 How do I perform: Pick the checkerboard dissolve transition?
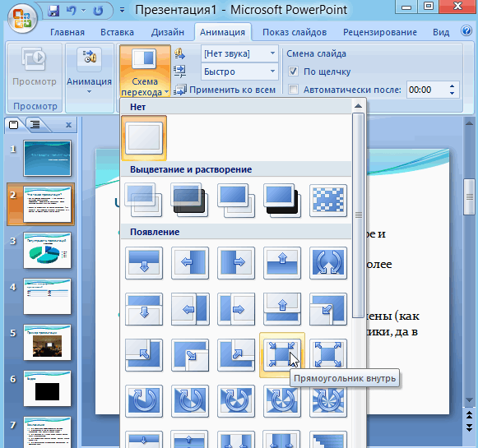(x=328, y=201)
